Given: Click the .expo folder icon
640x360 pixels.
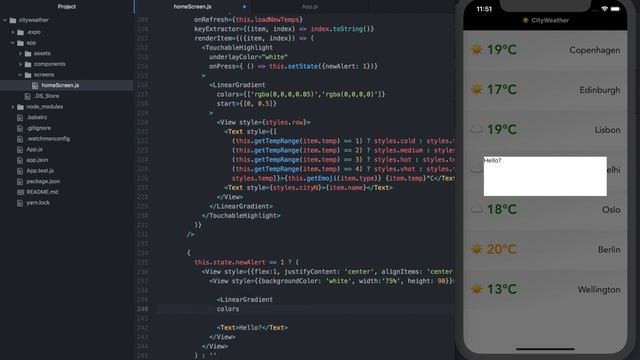Looking at the screenshot, I should (x=20, y=32).
